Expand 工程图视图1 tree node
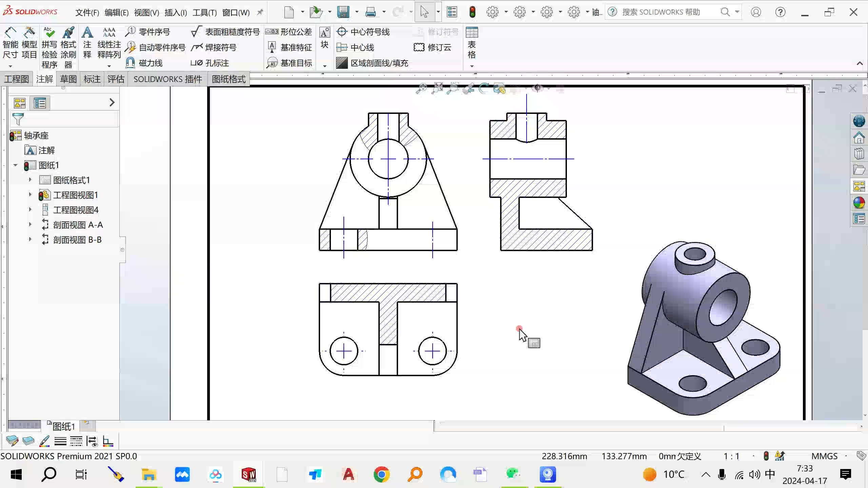The width and height of the screenshot is (868, 488). click(30, 195)
